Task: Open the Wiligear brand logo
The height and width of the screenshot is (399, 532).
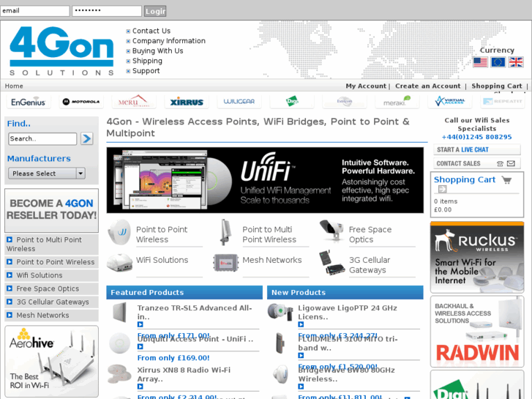Action: click(x=239, y=102)
